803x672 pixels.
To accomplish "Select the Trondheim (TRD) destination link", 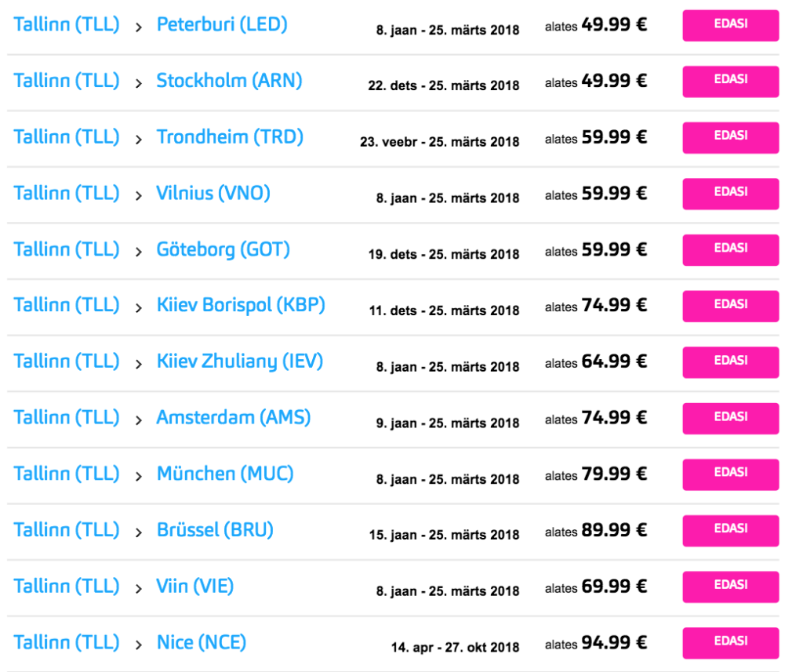I will pos(230,136).
